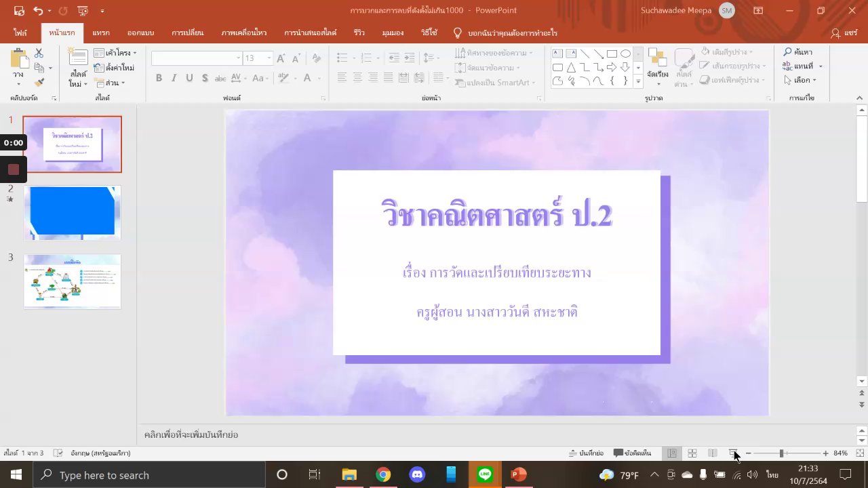Viewport: 868px width, 488px height.
Task: Select the Rectangle shape in gallery
Action: click(x=612, y=54)
